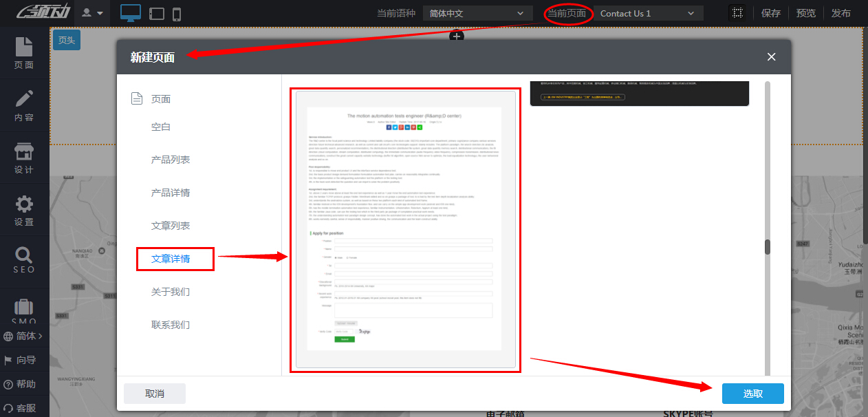Open the 设置 settings gear panel
This screenshot has width=868, height=417.
(x=24, y=211)
